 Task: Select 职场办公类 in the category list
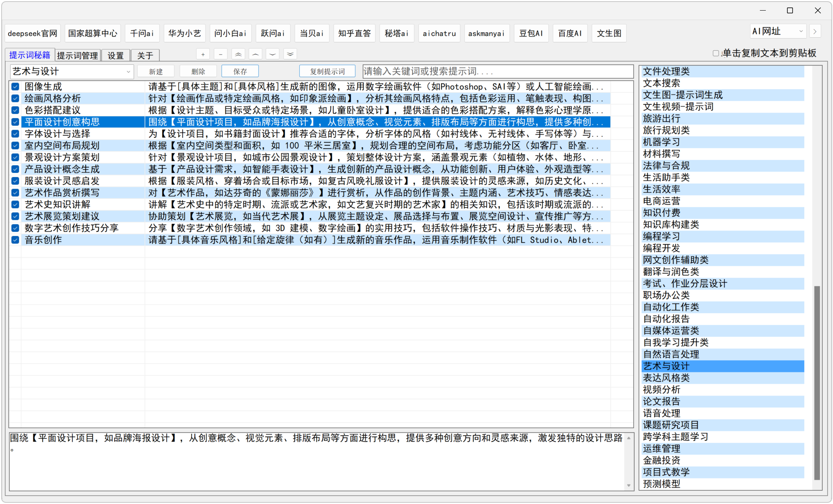point(723,295)
